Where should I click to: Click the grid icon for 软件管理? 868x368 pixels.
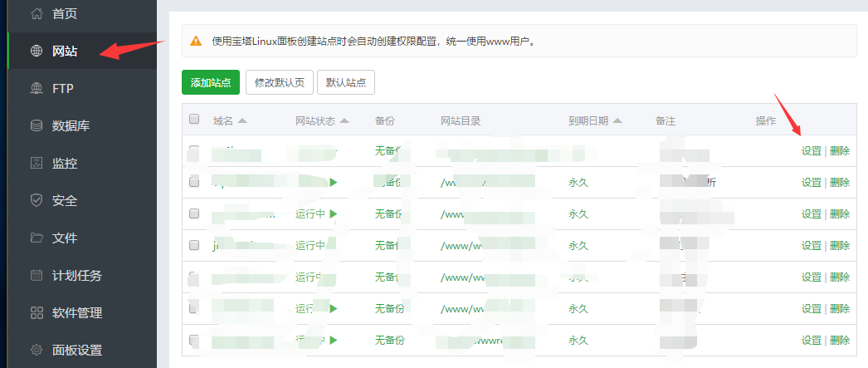point(36,312)
